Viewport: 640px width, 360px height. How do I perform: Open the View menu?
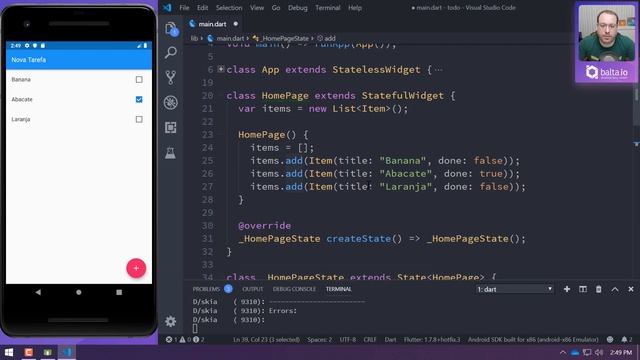coord(257,8)
